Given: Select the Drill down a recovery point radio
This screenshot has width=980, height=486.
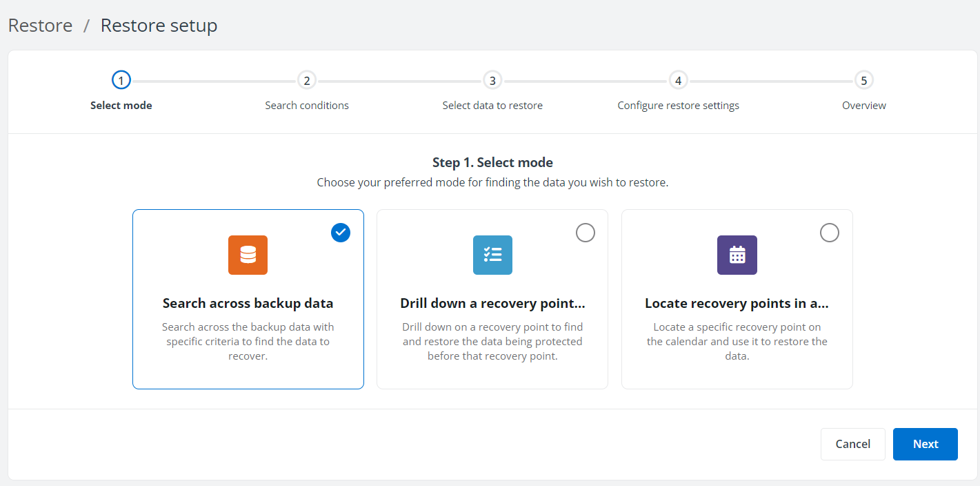Looking at the screenshot, I should click(585, 233).
